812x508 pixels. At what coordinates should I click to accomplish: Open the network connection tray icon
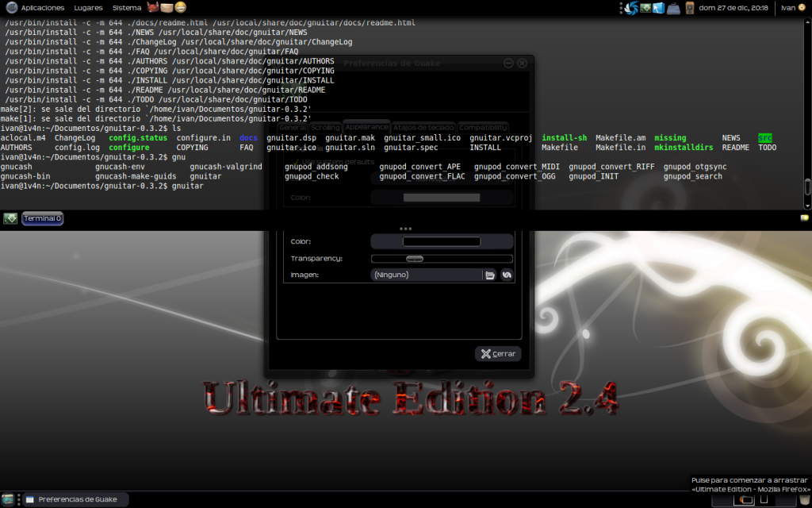673,8
